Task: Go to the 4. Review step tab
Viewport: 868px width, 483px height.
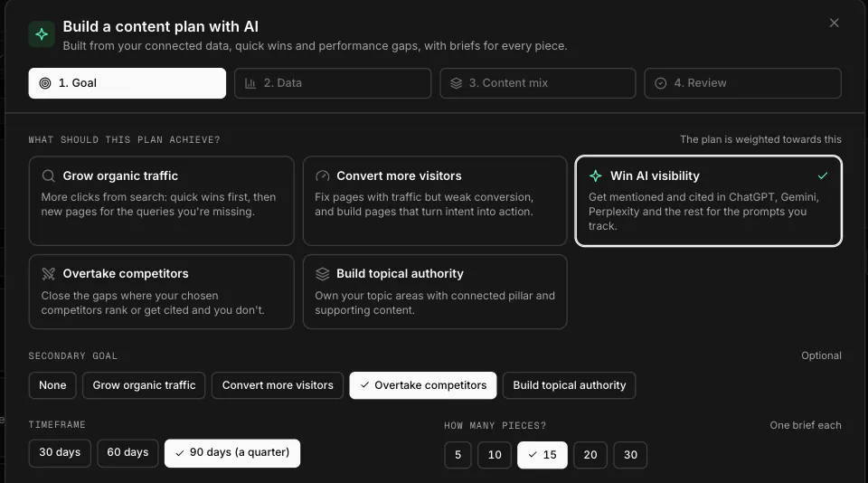Action: click(743, 83)
